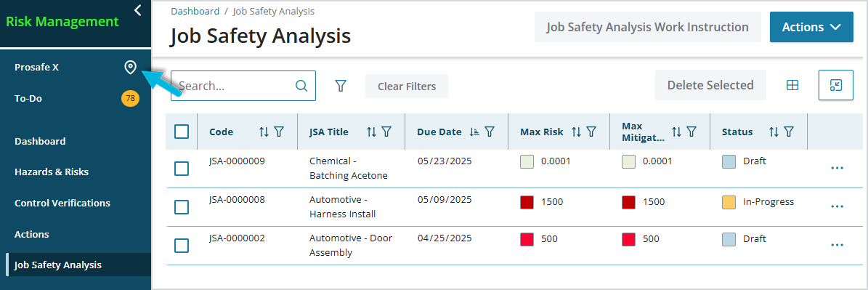Collapse the sidebar with the chevron arrow
868x290 pixels.
pyautogui.click(x=138, y=10)
